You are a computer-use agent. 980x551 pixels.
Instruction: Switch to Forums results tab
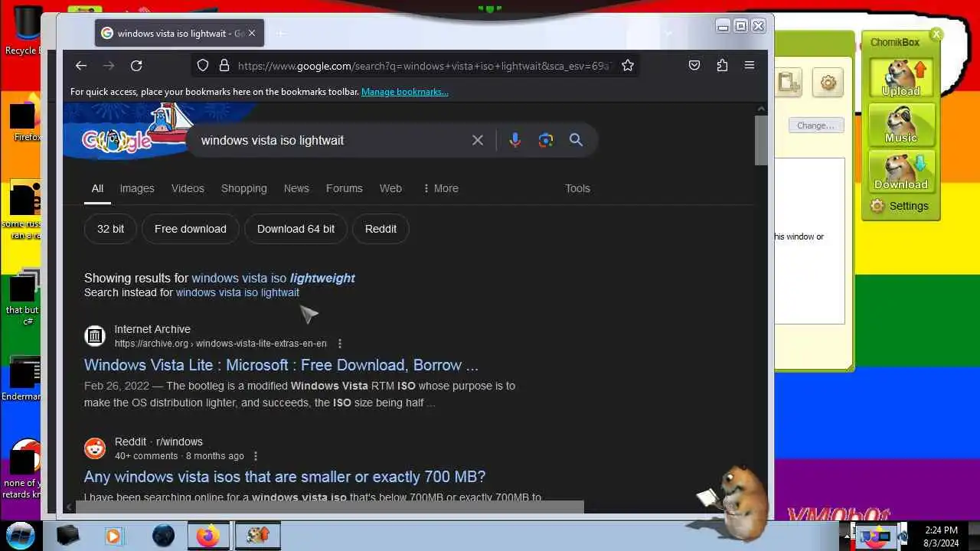point(345,188)
